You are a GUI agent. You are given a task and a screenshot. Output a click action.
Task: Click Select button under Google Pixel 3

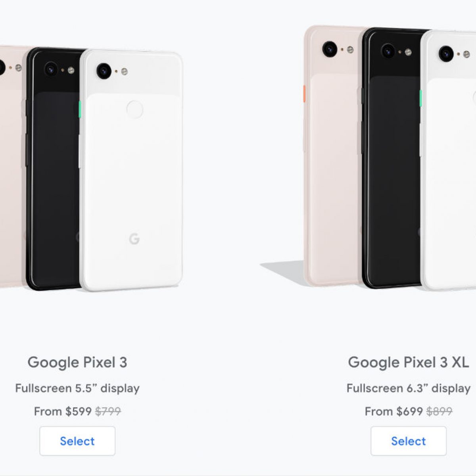click(77, 441)
